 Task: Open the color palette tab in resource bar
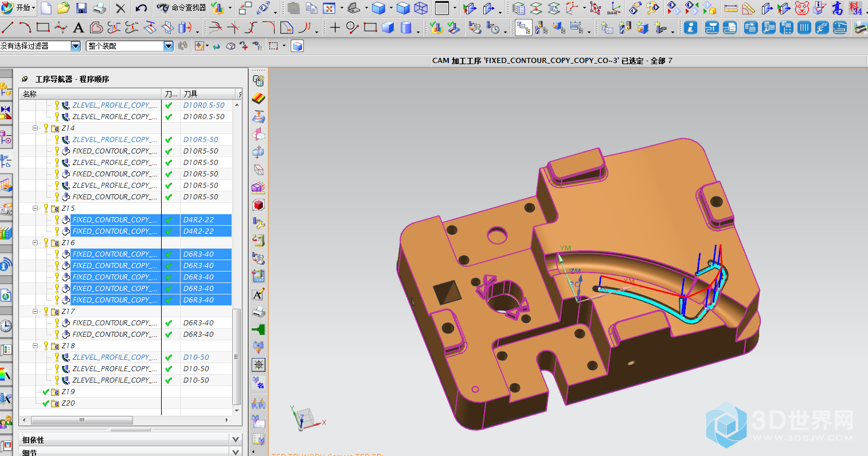coord(6,375)
